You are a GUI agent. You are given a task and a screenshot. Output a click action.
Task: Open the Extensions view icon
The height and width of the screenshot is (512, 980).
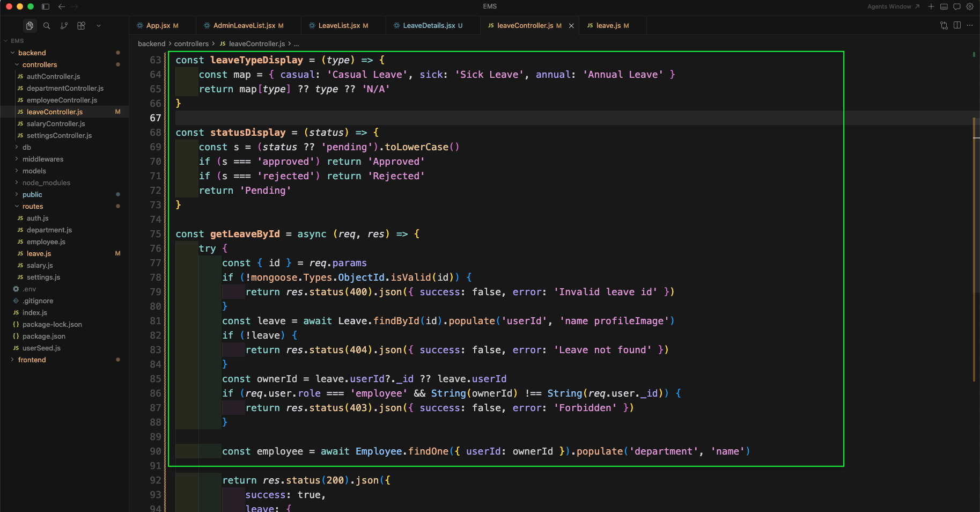coord(81,26)
